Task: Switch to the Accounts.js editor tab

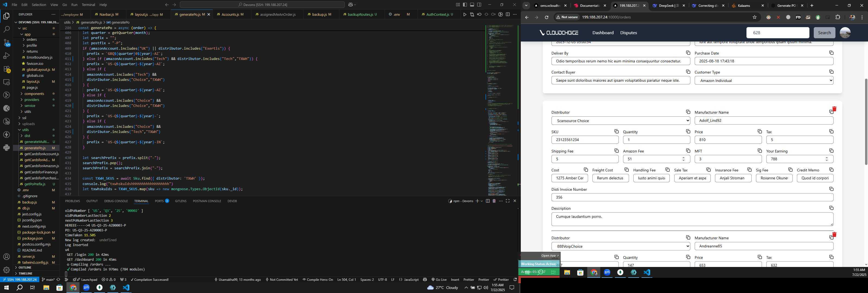Action: pos(230,14)
